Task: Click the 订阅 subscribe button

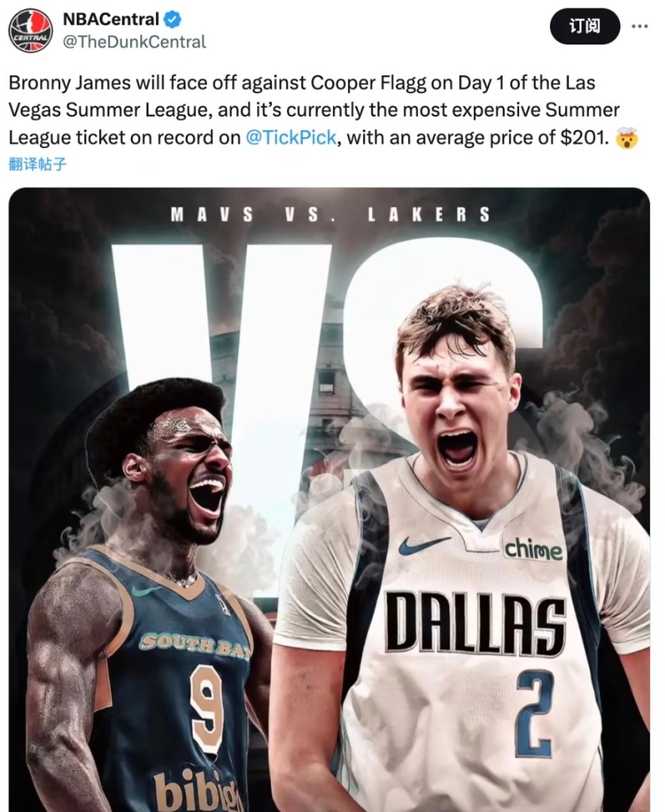Action: 584,26
